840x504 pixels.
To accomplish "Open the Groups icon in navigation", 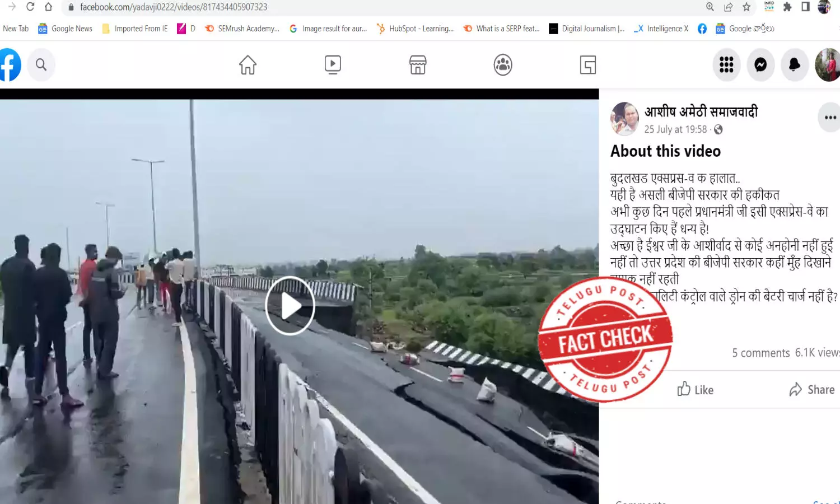I will pyautogui.click(x=503, y=65).
